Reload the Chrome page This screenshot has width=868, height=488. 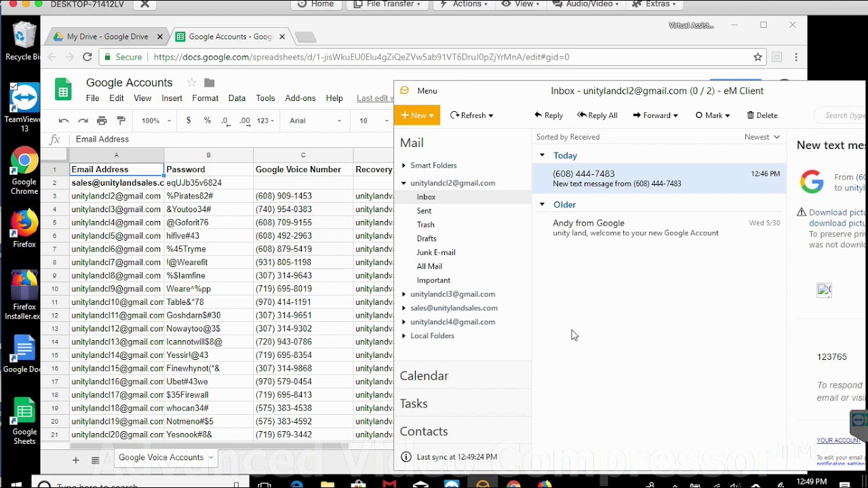point(87,57)
